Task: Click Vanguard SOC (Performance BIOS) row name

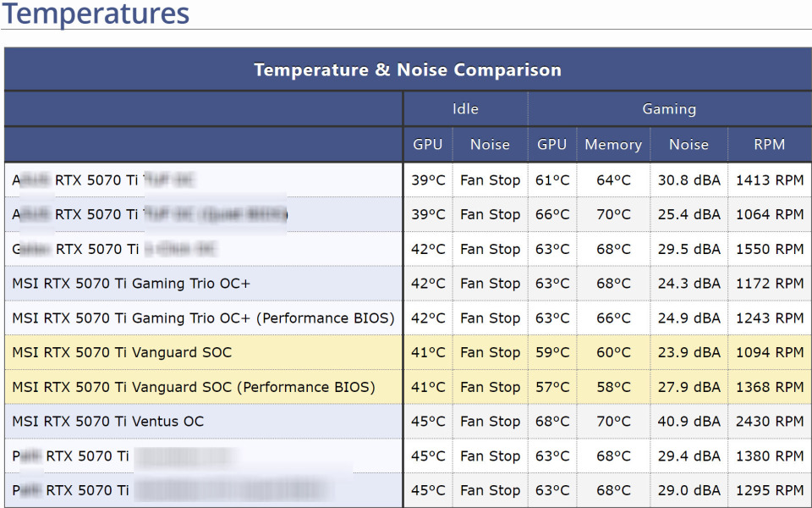Action: [x=194, y=387]
